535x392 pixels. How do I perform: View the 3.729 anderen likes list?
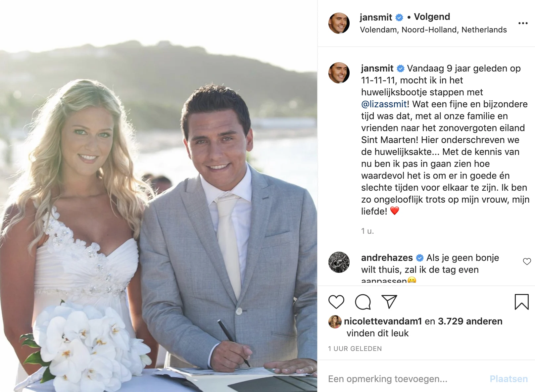coord(470,321)
